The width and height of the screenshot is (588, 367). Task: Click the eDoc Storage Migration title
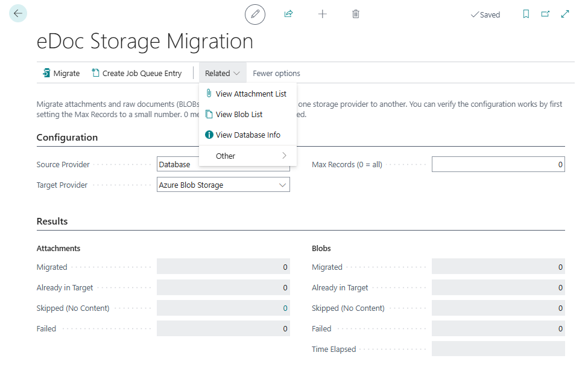145,41
